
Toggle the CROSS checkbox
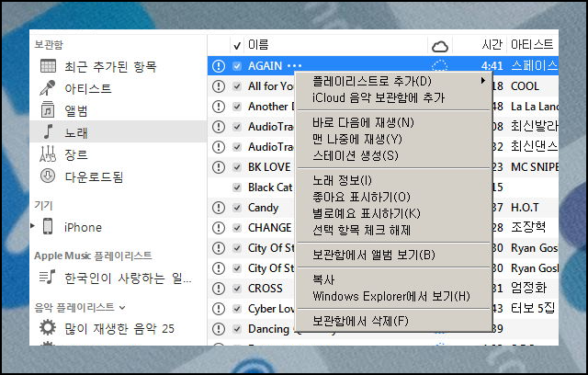[x=237, y=289]
